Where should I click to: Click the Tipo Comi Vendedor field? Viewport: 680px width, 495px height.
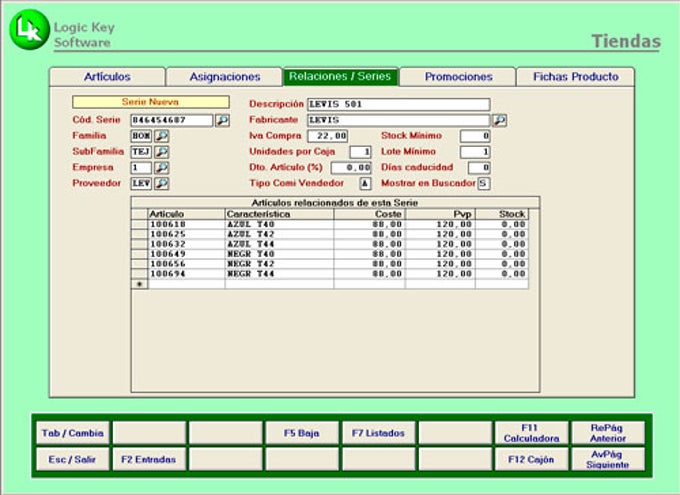(x=365, y=184)
